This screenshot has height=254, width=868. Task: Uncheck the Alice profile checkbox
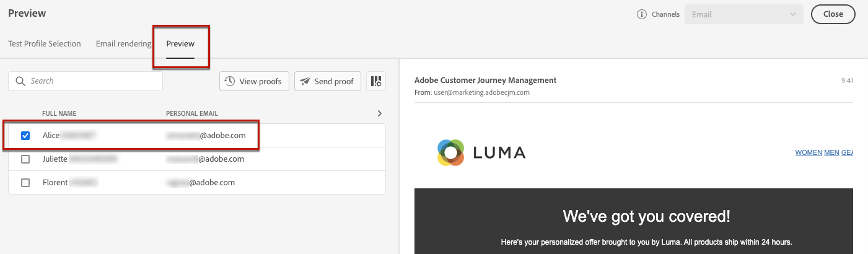coord(25,136)
